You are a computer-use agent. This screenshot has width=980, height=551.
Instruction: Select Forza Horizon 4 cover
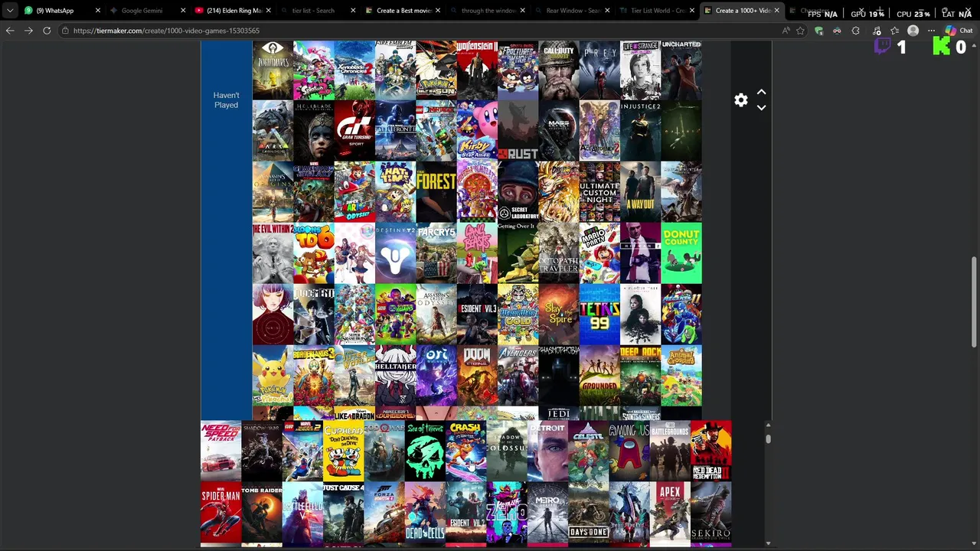(x=384, y=512)
